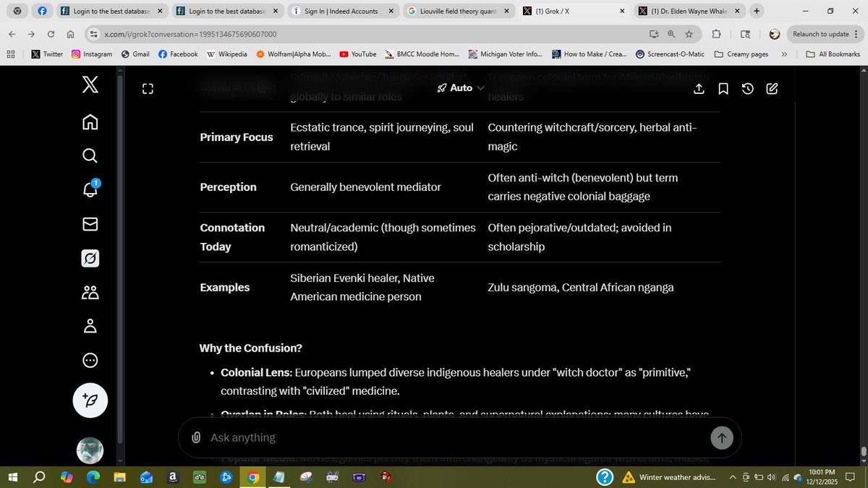Close the Grok / X tab

[x=622, y=11]
